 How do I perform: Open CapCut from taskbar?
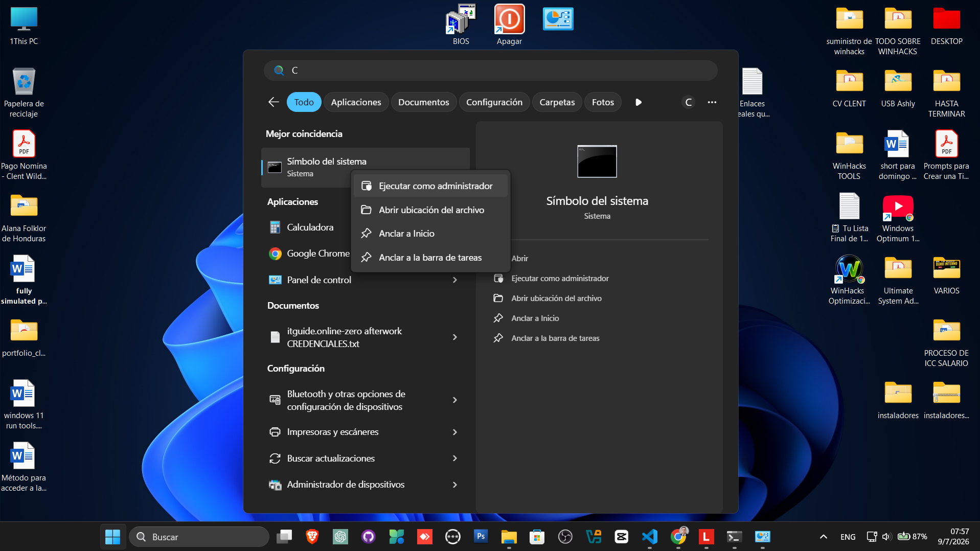pyautogui.click(x=621, y=537)
